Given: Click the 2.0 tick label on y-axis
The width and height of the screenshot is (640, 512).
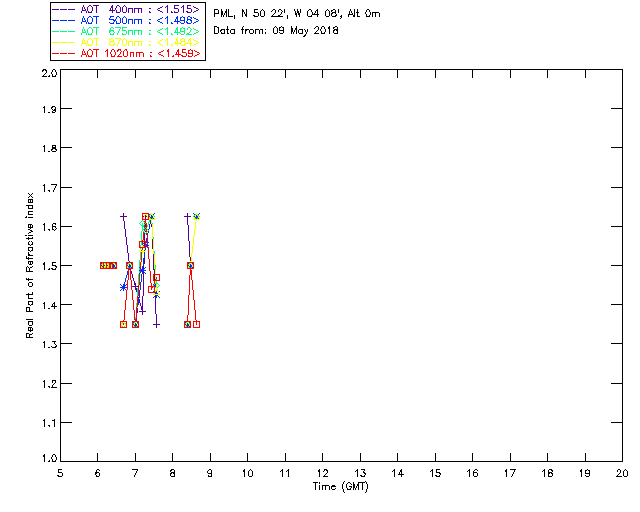Looking at the screenshot, I should tap(49, 74).
